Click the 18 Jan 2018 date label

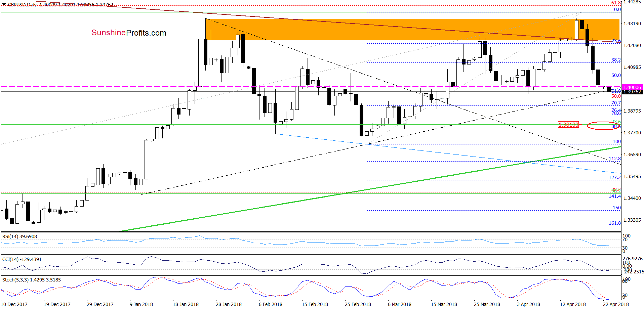pyautogui.click(x=186, y=304)
